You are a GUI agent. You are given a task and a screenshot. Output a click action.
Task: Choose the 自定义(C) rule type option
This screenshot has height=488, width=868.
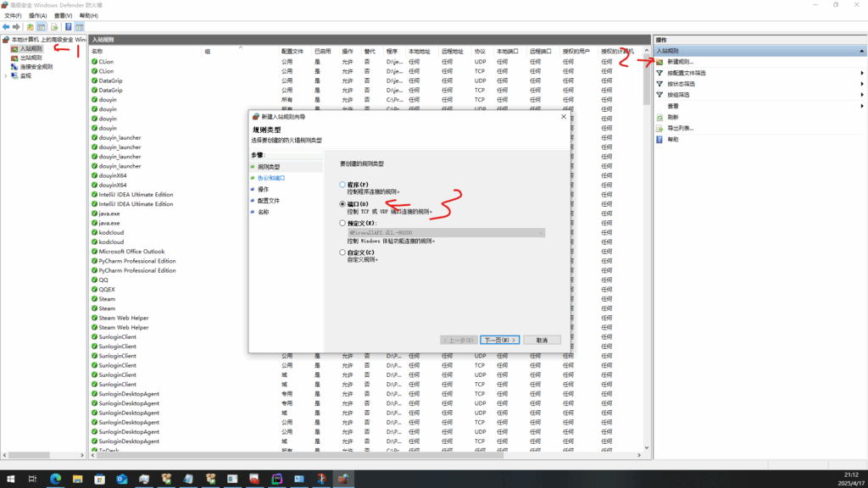[342, 252]
